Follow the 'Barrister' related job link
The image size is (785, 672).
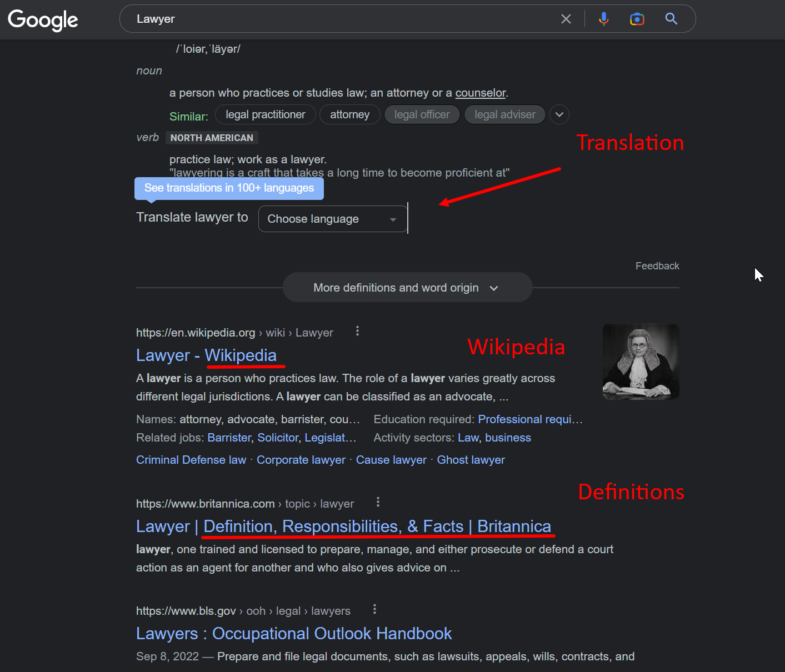point(229,438)
